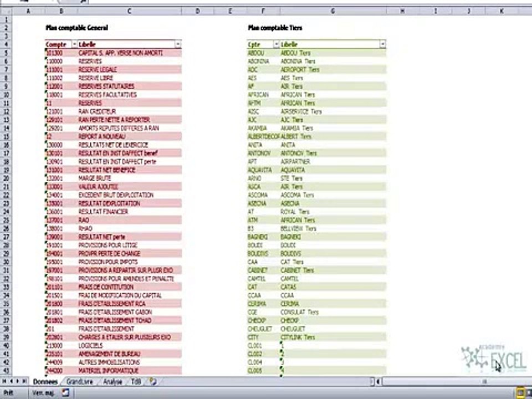This screenshot has width=532, height=399.
Task: Select column A header
Action: pyautogui.click(x=28, y=11)
